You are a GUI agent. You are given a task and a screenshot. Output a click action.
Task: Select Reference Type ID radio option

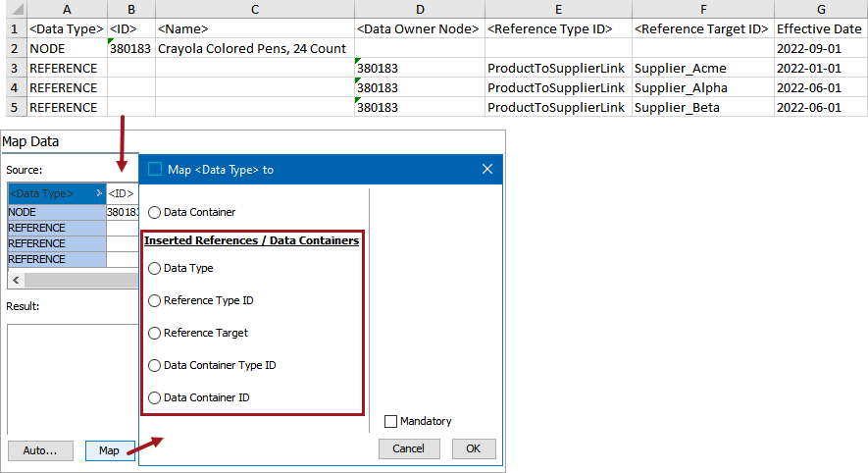point(154,300)
